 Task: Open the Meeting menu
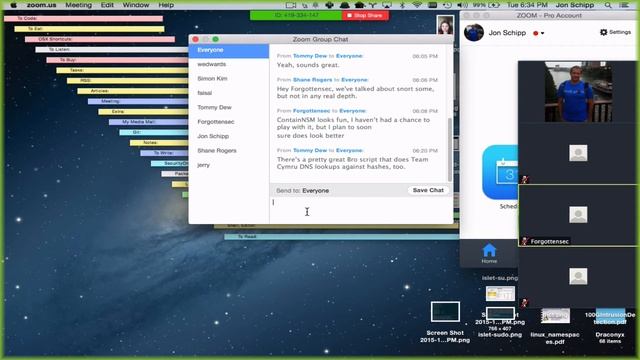[x=78, y=5]
